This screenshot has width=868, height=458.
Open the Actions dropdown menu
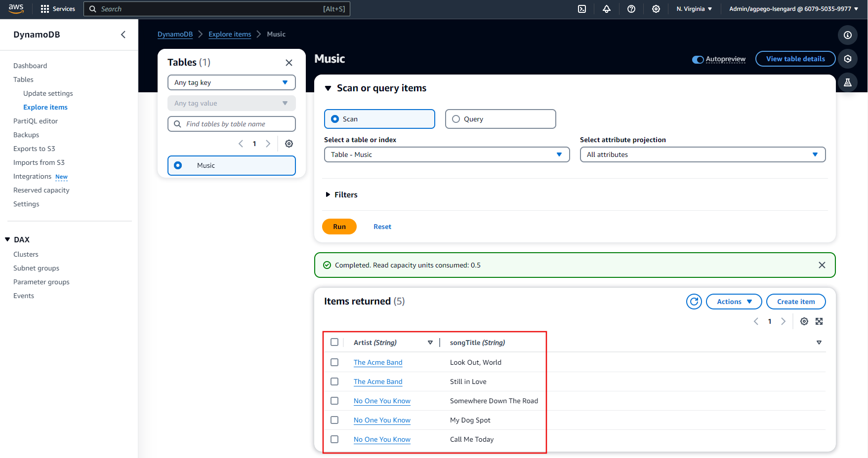point(734,302)
